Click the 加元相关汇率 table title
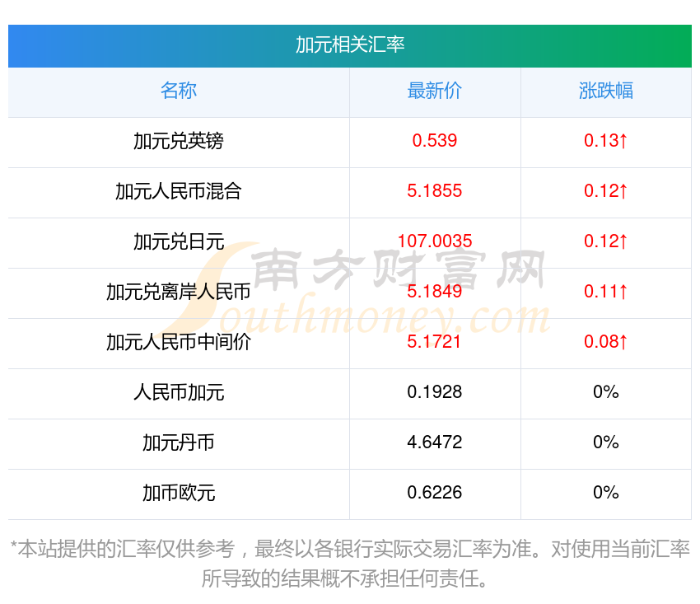The height and width of the screenshot is (604, 700). pyautogui.click(x=350, y=44)
